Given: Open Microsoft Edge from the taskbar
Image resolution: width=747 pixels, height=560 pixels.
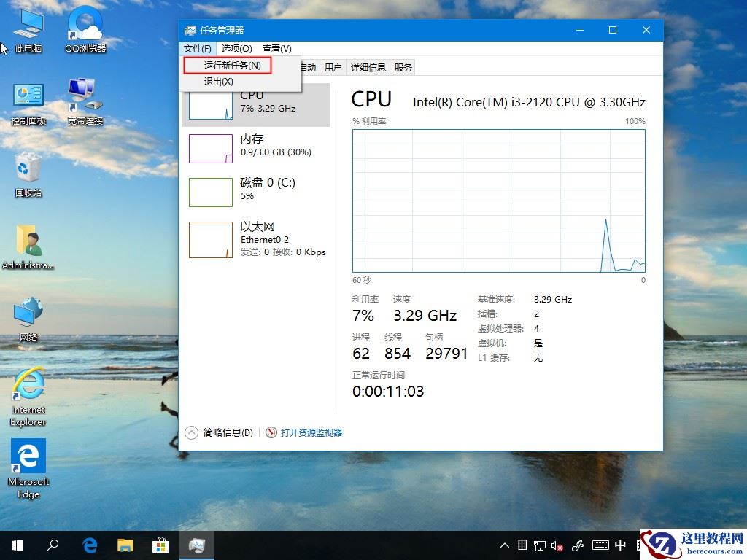Looking at the screenshot, I should (89, 545).
